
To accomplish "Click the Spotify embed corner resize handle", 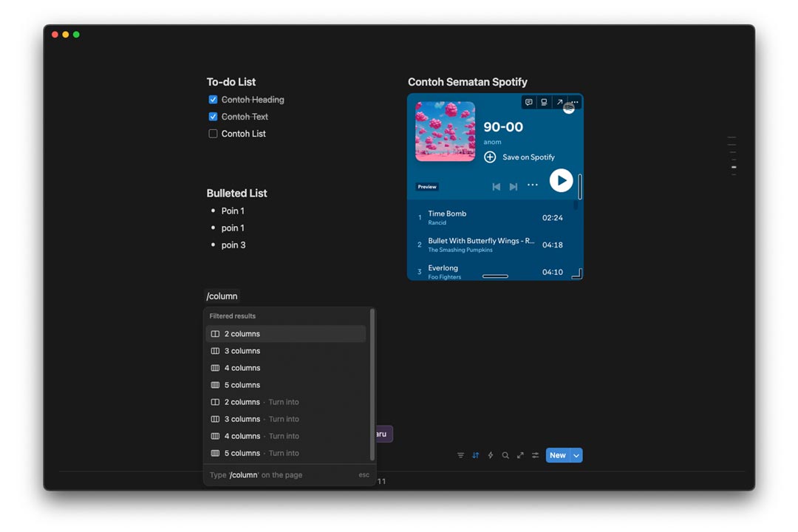I will tap(577, 274).
